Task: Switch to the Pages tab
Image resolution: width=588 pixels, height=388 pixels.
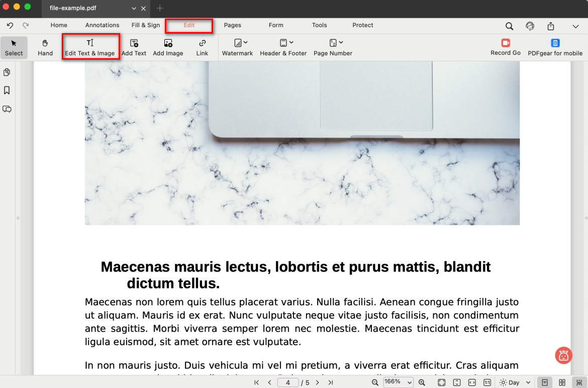Action: coord(233,25)
